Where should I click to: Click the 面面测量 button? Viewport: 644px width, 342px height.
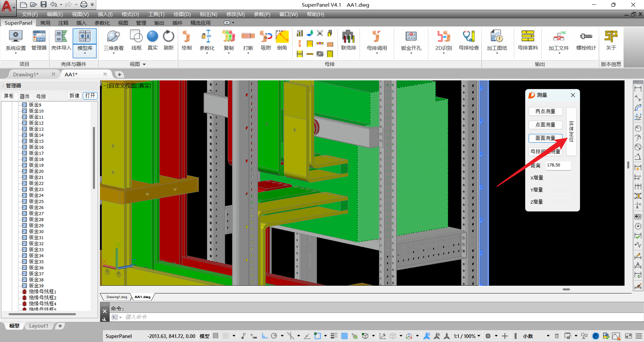[545, 138]
